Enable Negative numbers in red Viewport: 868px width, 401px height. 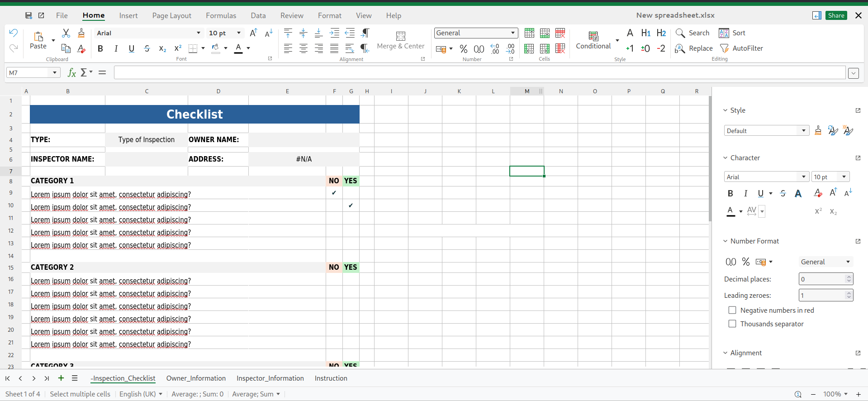point(732,310)
